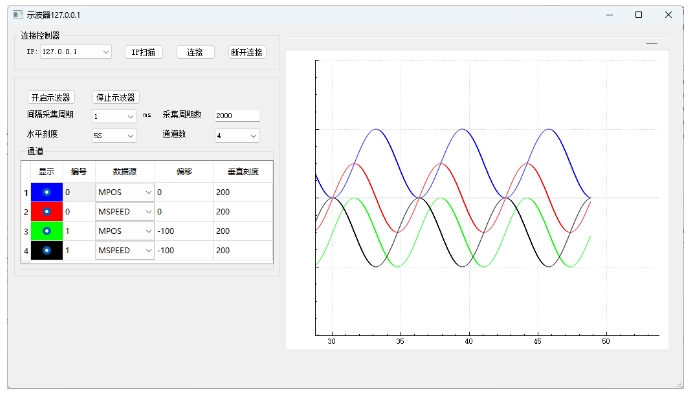
Task: Open the IP address 127.0.0.1 dropdown
Action: tap(76, 51)
